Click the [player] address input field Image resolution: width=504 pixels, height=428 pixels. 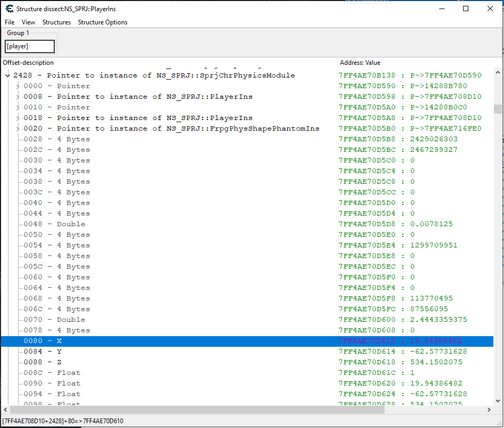point(30,46)
